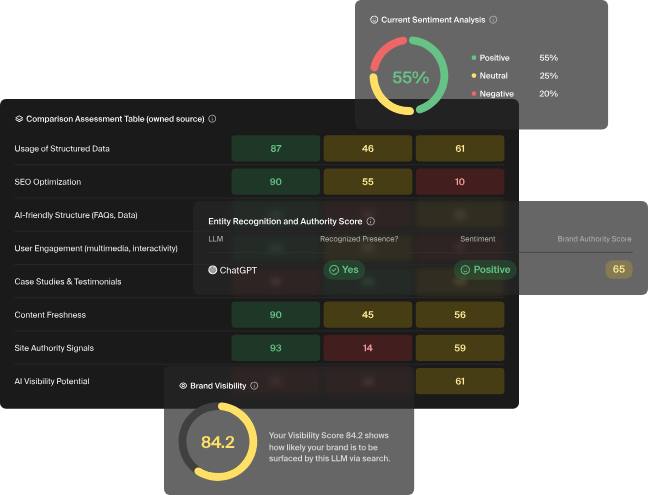Click the 55% sentiment donut chart
Screen dimensions: 648x495
coord(409,77)
